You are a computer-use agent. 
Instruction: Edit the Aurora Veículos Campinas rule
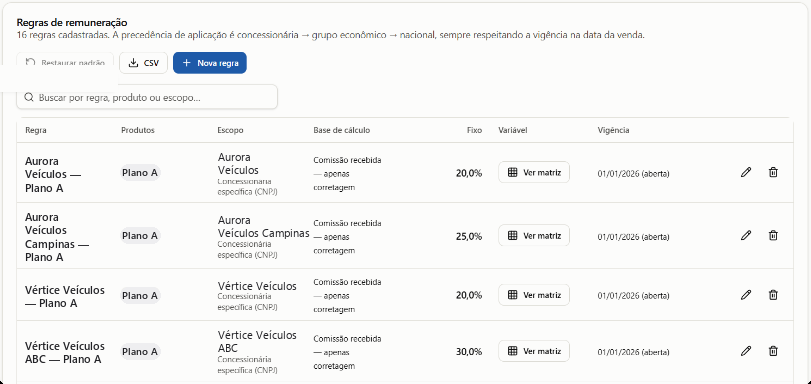[745, 235]
